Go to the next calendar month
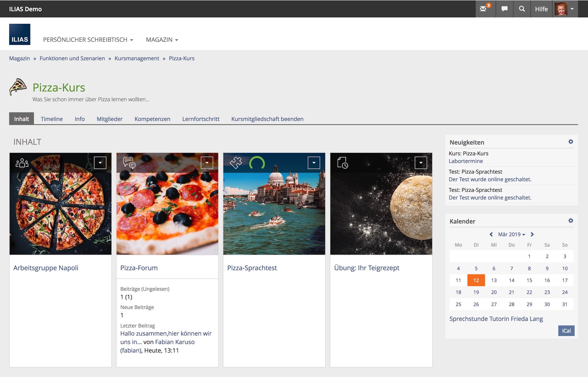Image resolution: width=588 pixels, height=377 pixels. (x=532, y=235)
